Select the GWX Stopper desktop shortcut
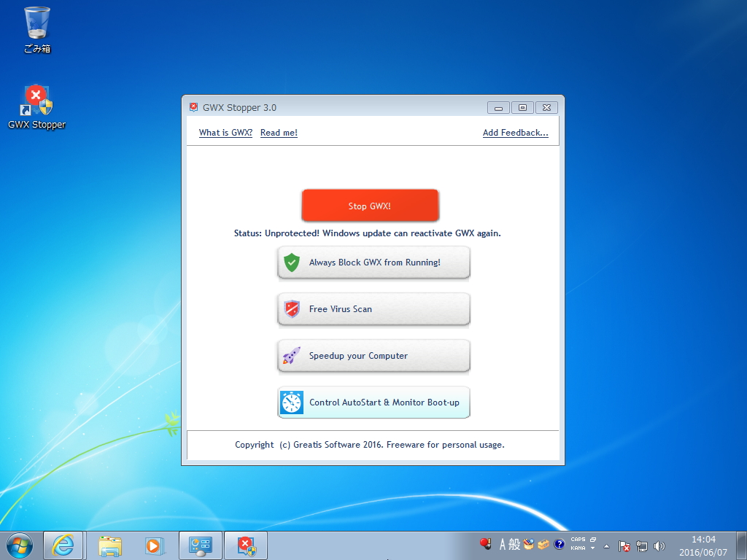Screen dimensions: 747x560 [36, 107]
